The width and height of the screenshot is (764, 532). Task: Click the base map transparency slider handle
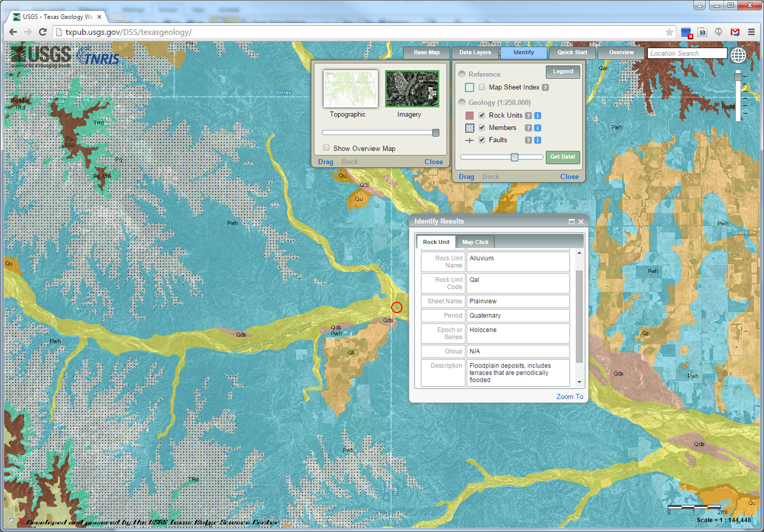coord(436,133)
